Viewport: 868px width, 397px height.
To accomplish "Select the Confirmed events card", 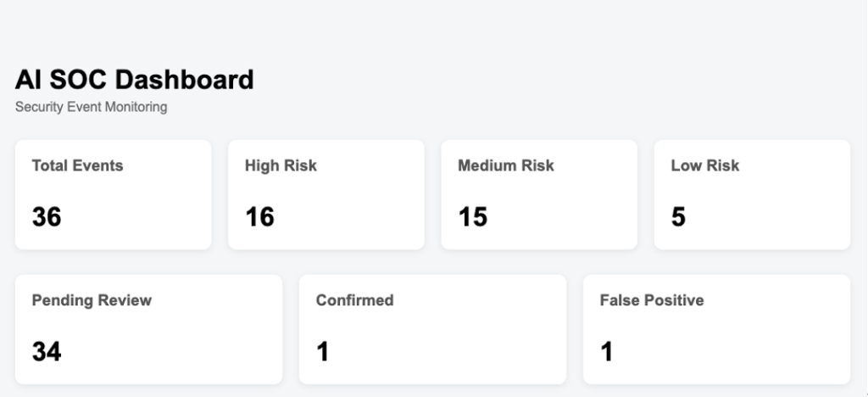I will [x=432, y=329].
